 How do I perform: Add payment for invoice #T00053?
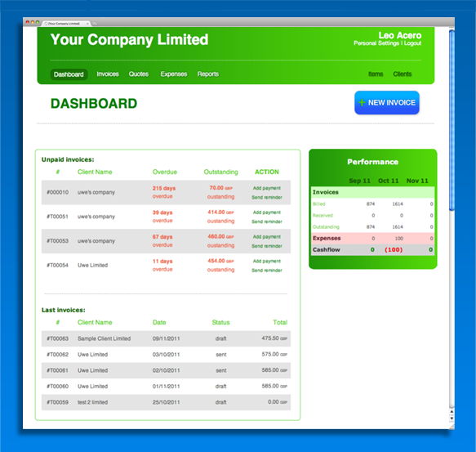click(266, 237)
